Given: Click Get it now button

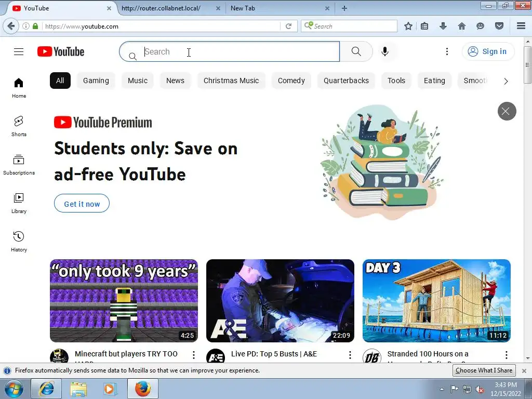Looking at the screenshot, I should click(x=82, y=204).
